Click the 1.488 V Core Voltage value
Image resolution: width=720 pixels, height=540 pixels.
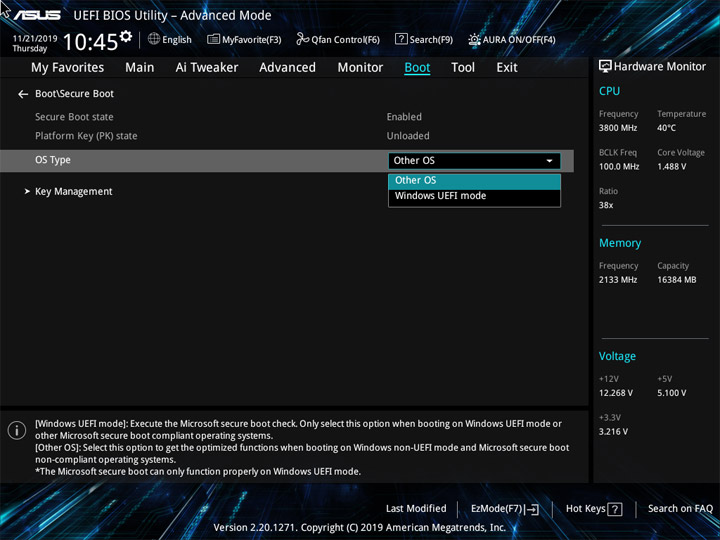(671, 167)
